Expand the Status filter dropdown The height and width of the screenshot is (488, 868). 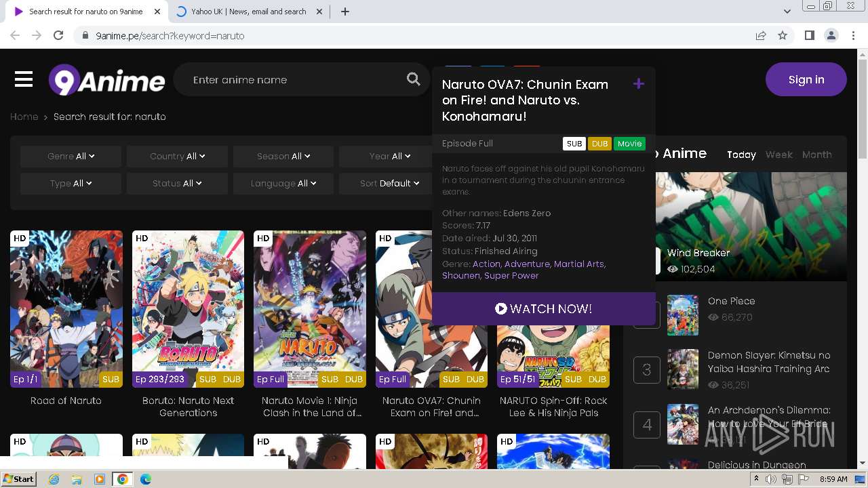(177, 183)
